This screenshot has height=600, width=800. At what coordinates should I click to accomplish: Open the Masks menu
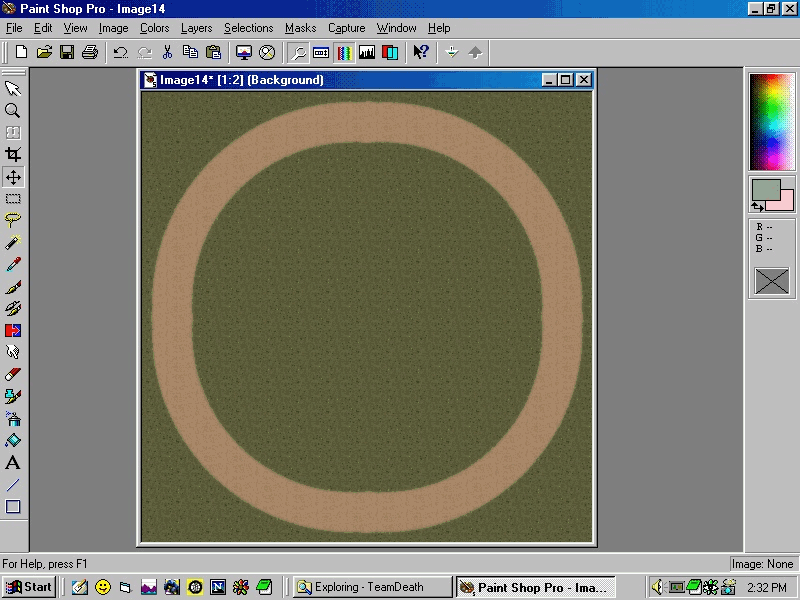coord(300,28)
